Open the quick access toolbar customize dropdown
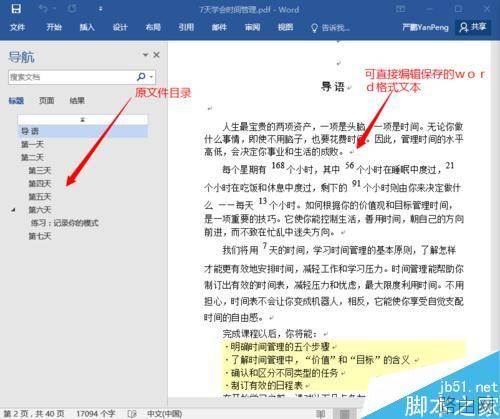This screenshot has width=500, height=419. point(101,9)
